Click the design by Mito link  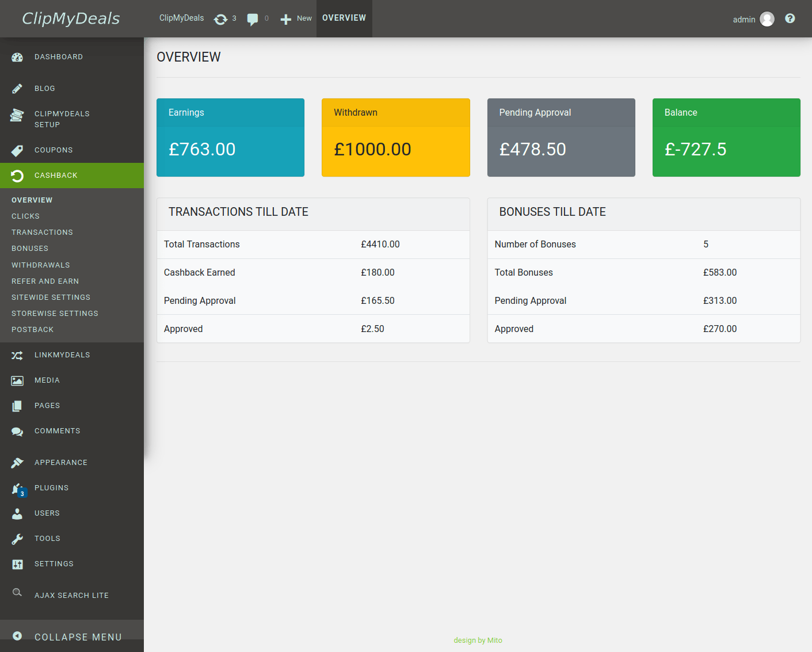tap(478, 640)
